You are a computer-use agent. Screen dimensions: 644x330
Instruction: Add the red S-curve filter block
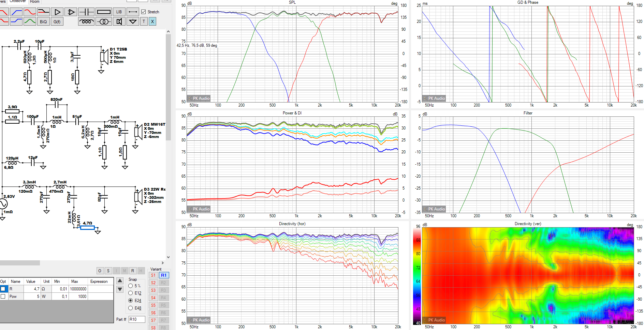pyautogui.click(x=30, y=12)
